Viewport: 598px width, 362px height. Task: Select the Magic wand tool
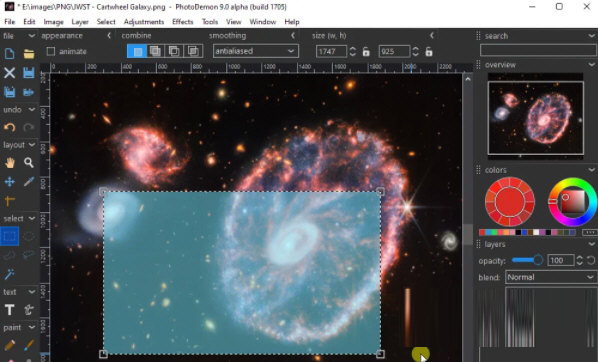10,274
